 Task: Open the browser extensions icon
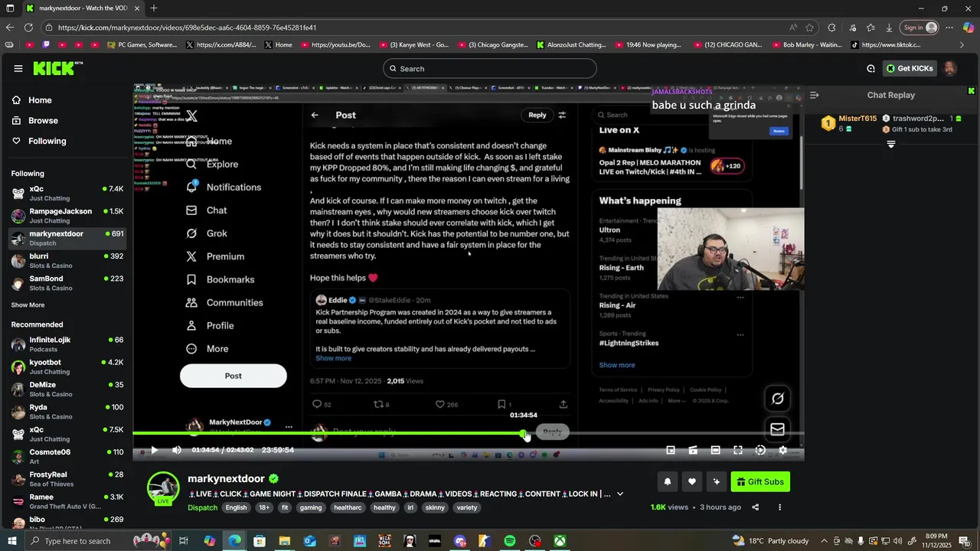click(x=831, y=28)
